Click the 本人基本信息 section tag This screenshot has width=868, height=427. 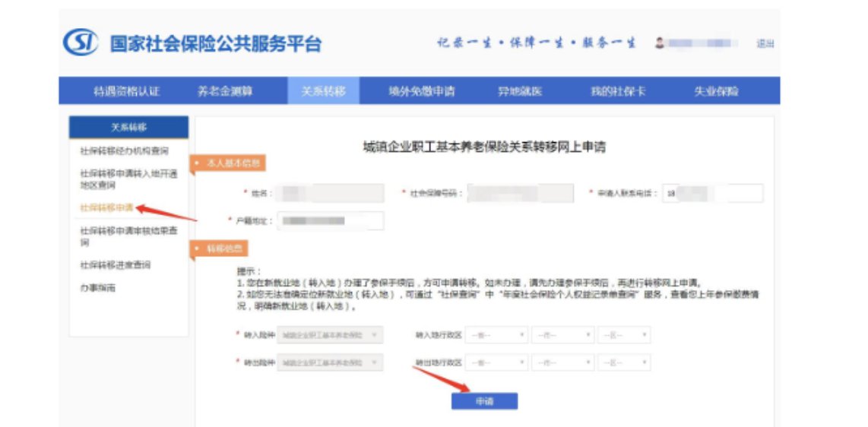coord(228,163)
